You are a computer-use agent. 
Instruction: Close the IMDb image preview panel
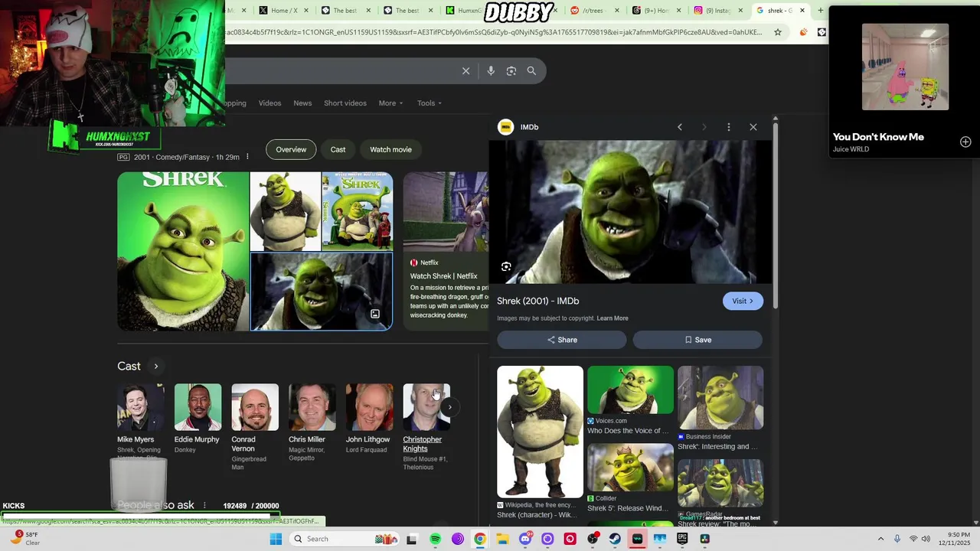point(753,127)
